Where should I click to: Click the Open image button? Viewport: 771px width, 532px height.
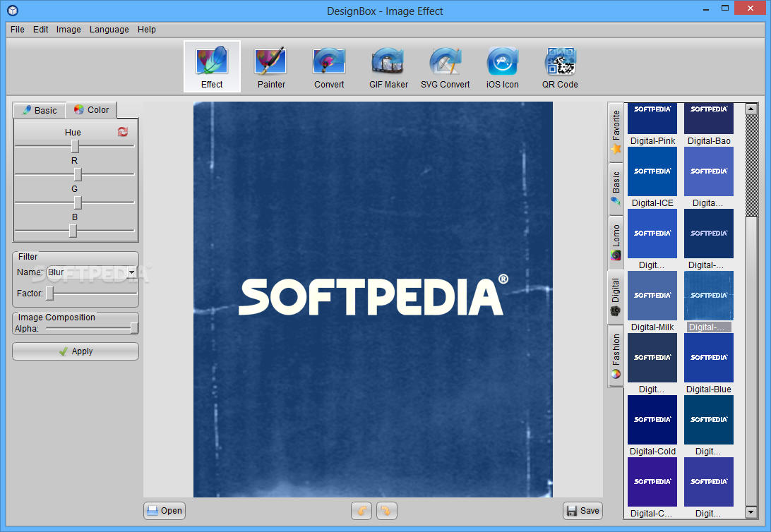pyautogui.click(x=165, y=511)
